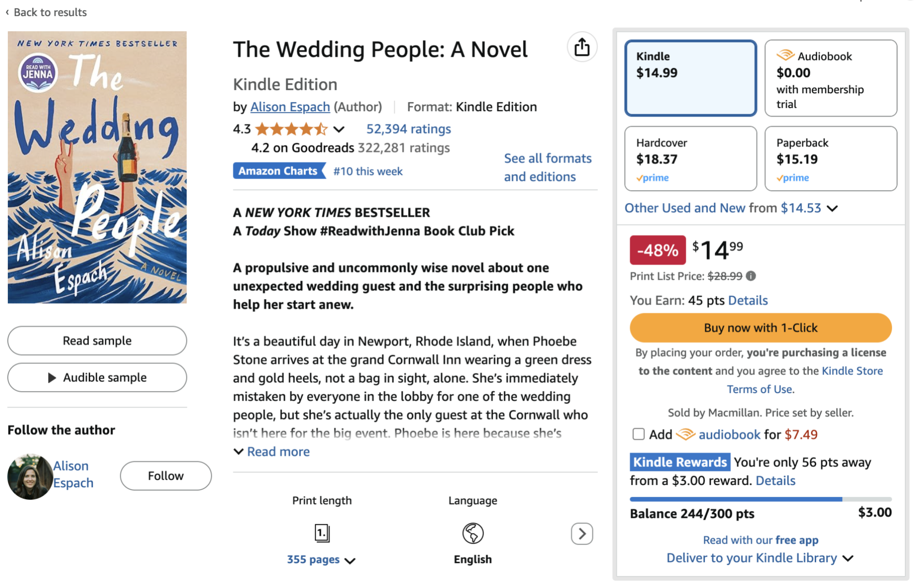Select the Hardcover $18.37 format option
Viewport: 915px width, 588px height.
691,159
